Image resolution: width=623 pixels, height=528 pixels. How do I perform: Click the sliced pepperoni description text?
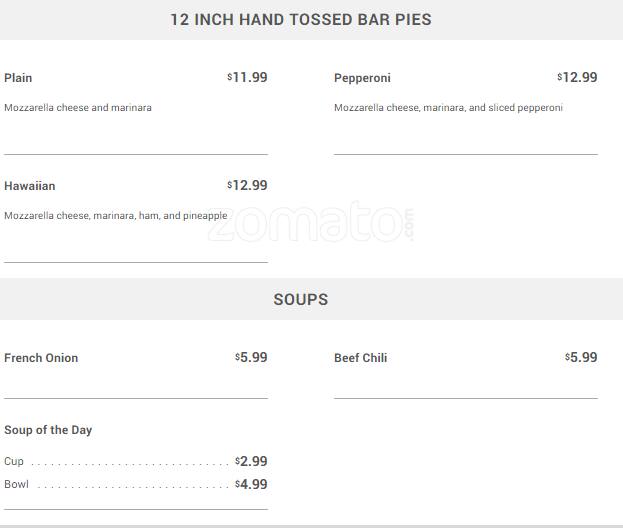448,108
